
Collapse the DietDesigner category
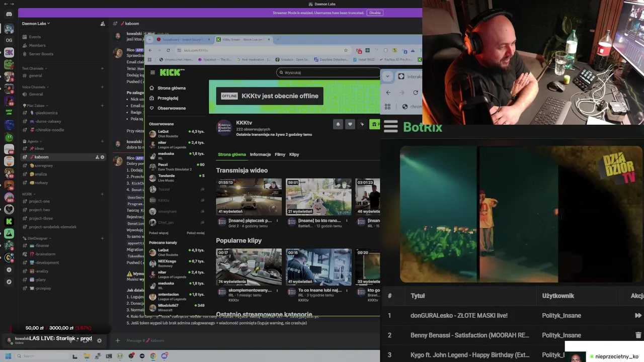(36, 238)
